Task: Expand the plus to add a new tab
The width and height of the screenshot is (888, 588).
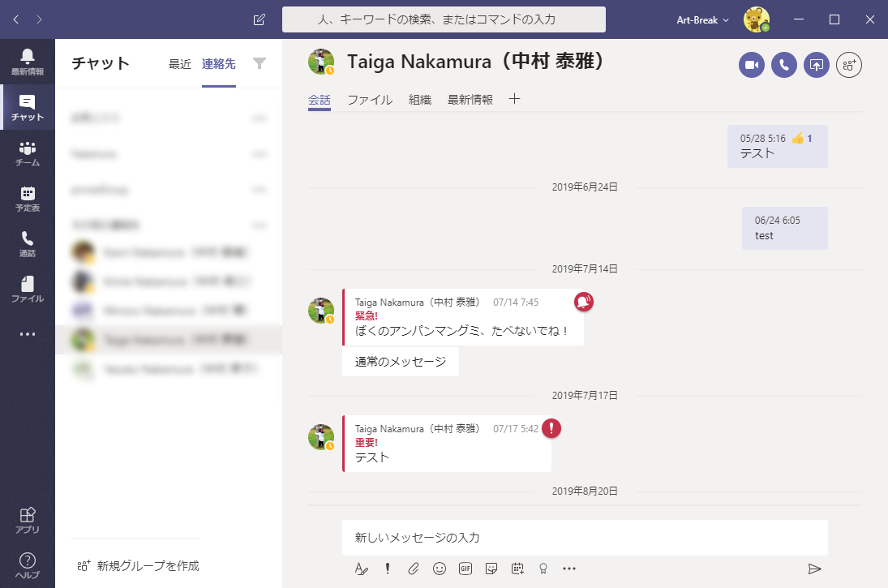Action: tap(514, 100)
